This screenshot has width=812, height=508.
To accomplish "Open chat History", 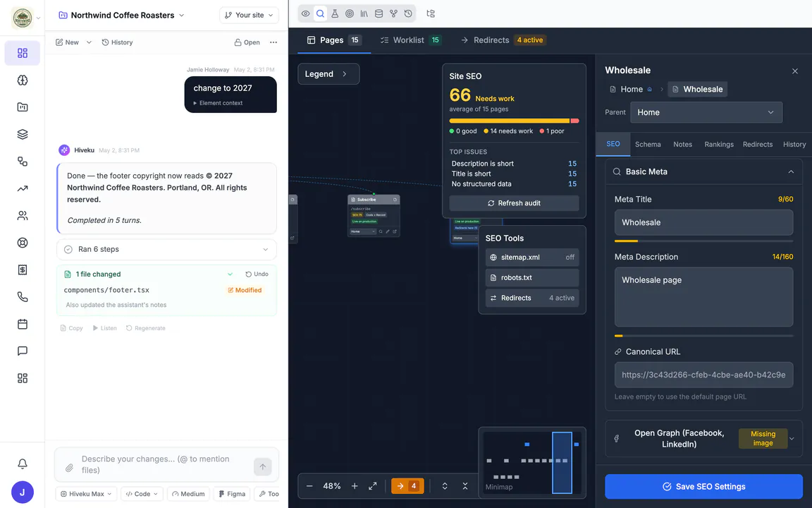I will click(x=117, y=42).
